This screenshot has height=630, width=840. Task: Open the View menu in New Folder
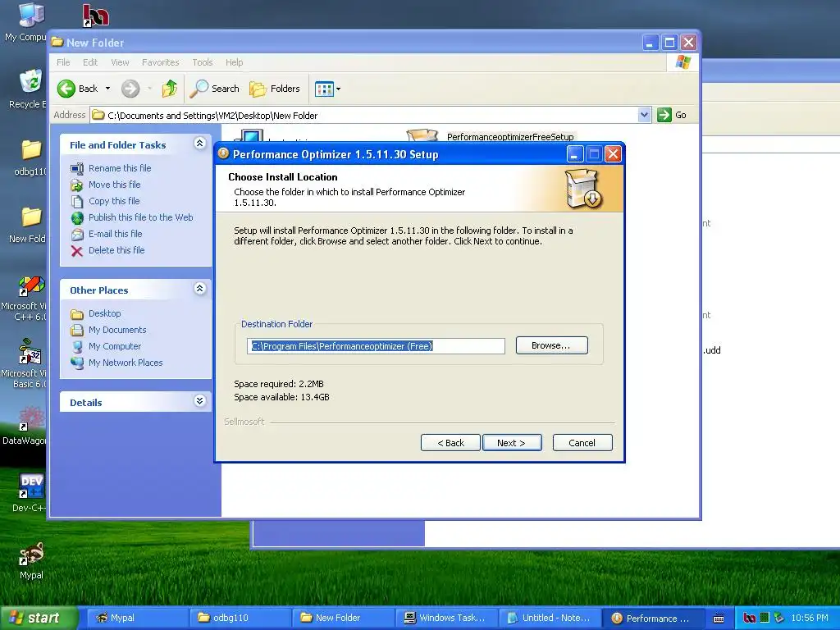click(120, 62)
